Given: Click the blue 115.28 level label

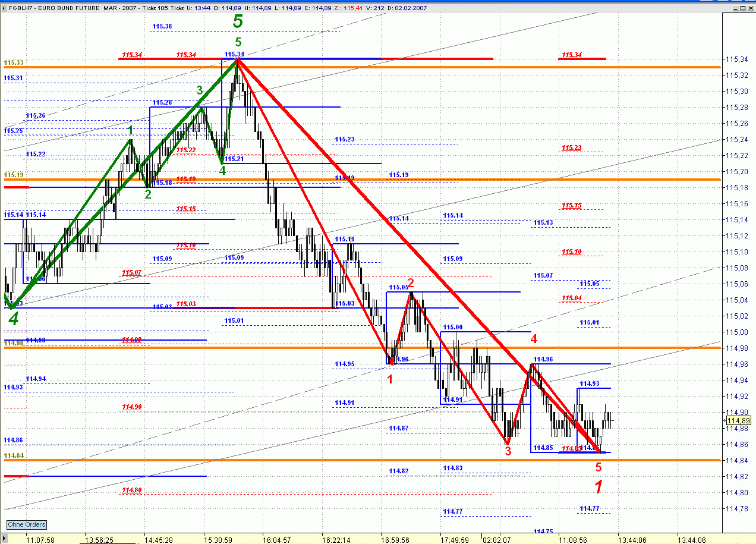Looking at the screenshot, I should [162, 103].
